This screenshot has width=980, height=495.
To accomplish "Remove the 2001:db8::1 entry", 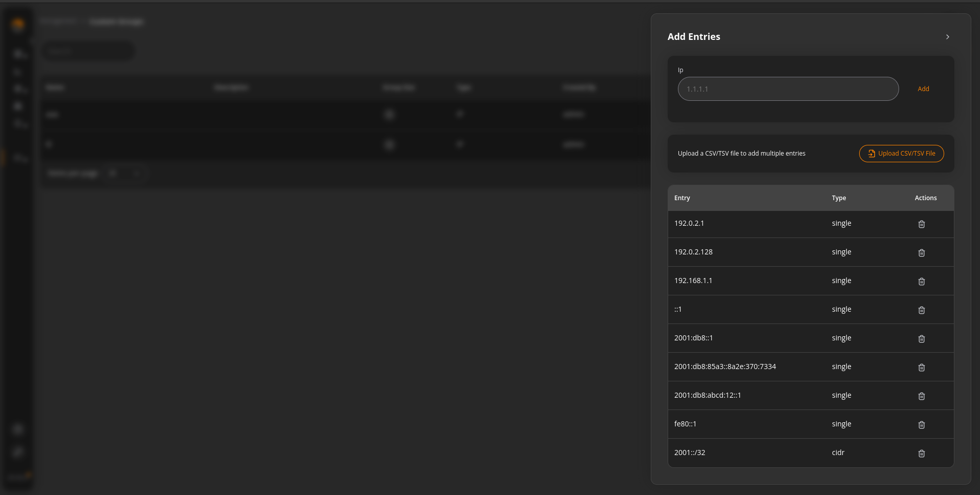I will click(x=921, y=339).
